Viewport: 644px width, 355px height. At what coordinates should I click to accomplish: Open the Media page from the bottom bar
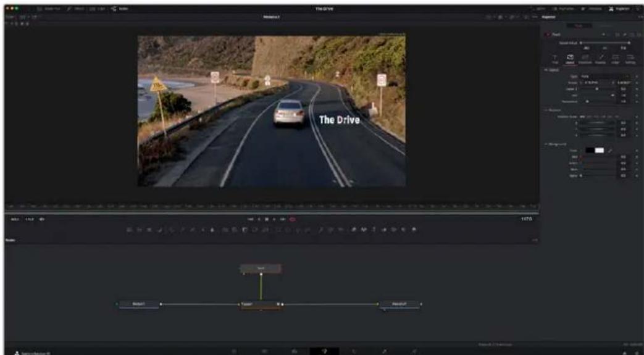(234, 351)
